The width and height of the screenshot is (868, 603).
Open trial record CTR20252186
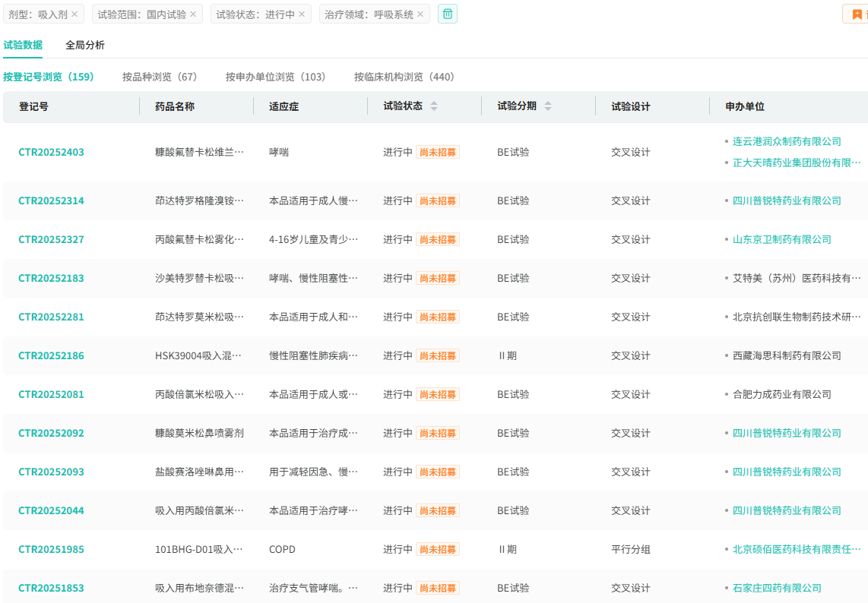51,355
